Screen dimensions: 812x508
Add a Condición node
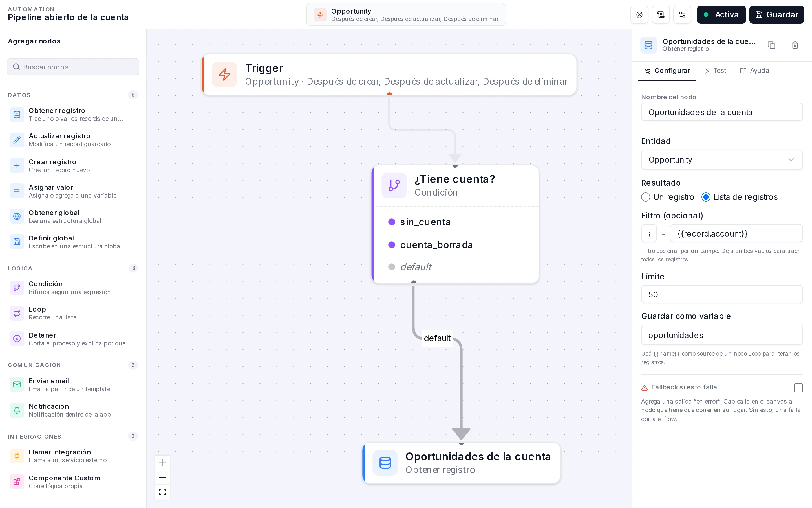[73, 288]
